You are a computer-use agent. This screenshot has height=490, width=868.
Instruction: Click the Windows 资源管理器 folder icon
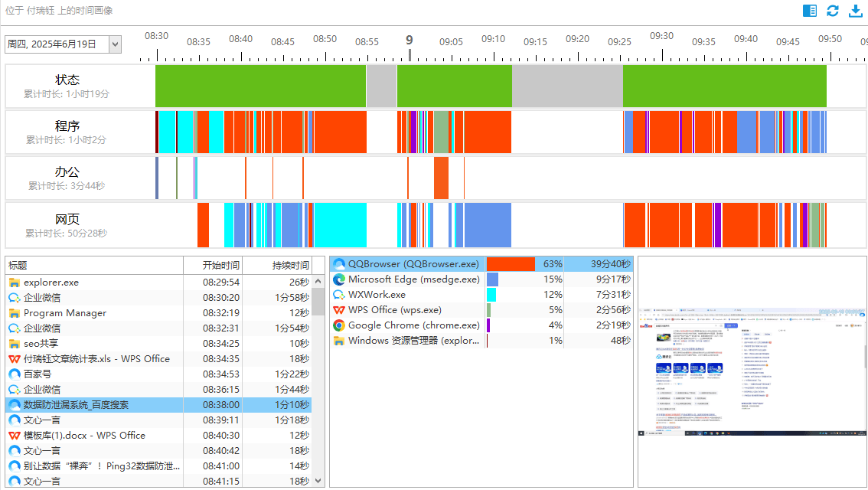tap(339, 341)
